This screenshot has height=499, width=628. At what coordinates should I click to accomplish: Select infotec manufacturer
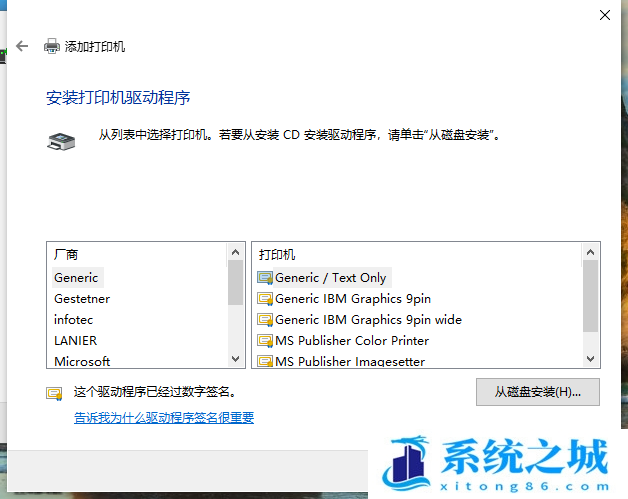point(74,320)
